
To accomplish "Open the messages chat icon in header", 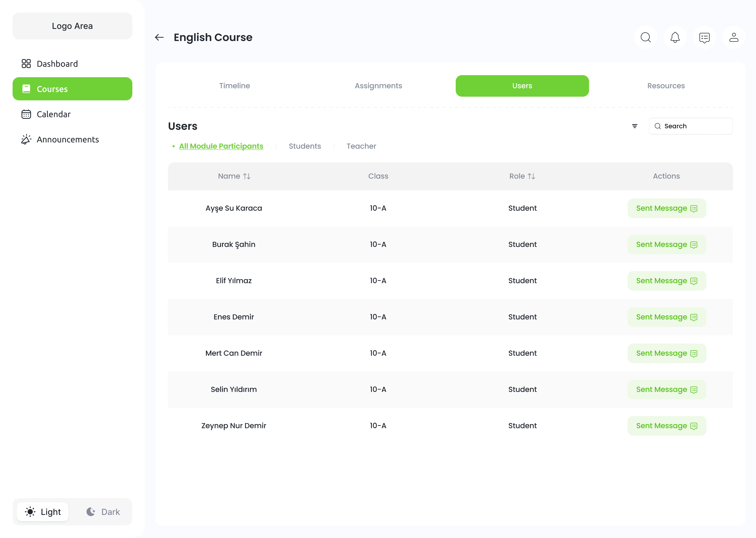I will point(704,37).
